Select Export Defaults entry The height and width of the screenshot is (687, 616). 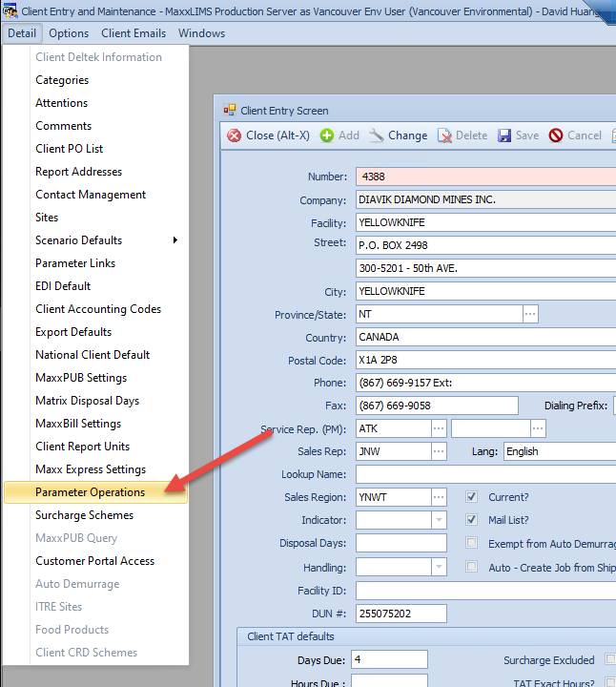96,332
